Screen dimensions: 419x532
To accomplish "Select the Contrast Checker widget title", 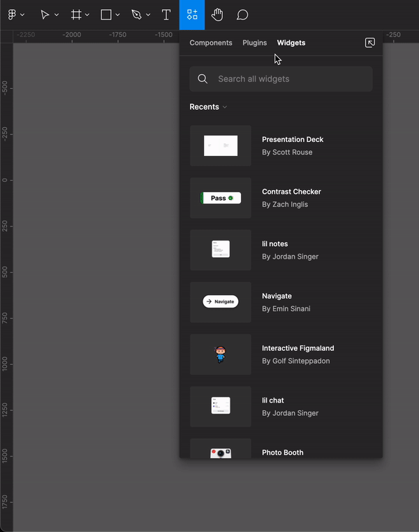I will (x=291, y=192).
